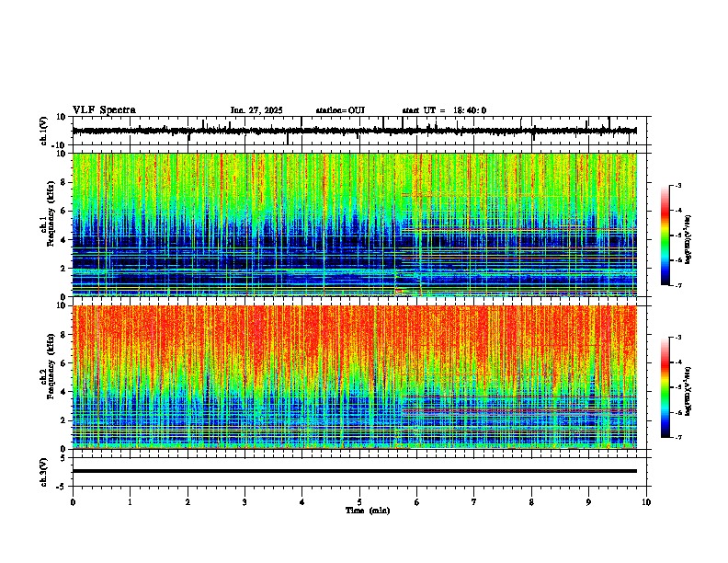Click the "station=OUJ" header label
Viewport: 728px width, 563px height.
[340, 110]
